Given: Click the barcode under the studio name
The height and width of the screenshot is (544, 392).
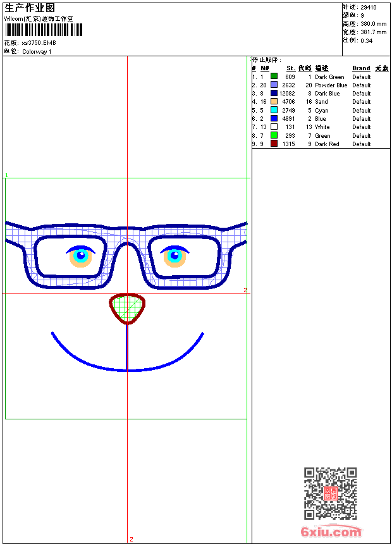Looking at the screenshot, I should 44,30.
